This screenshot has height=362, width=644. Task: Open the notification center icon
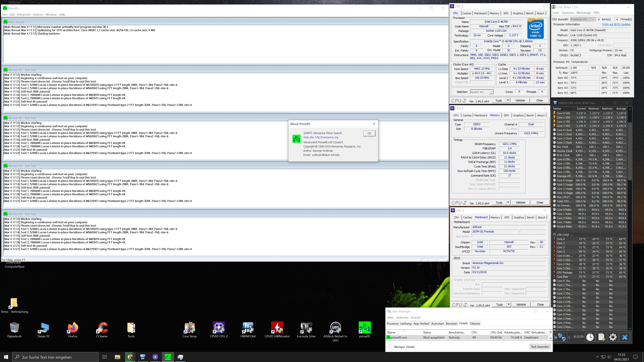pyautogui.click(x=636, y=357)
